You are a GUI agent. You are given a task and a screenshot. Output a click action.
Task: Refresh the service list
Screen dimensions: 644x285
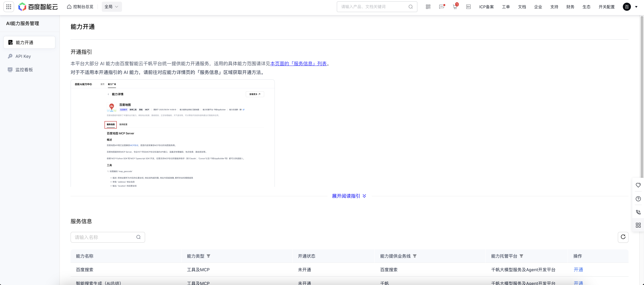coord(623,237)
